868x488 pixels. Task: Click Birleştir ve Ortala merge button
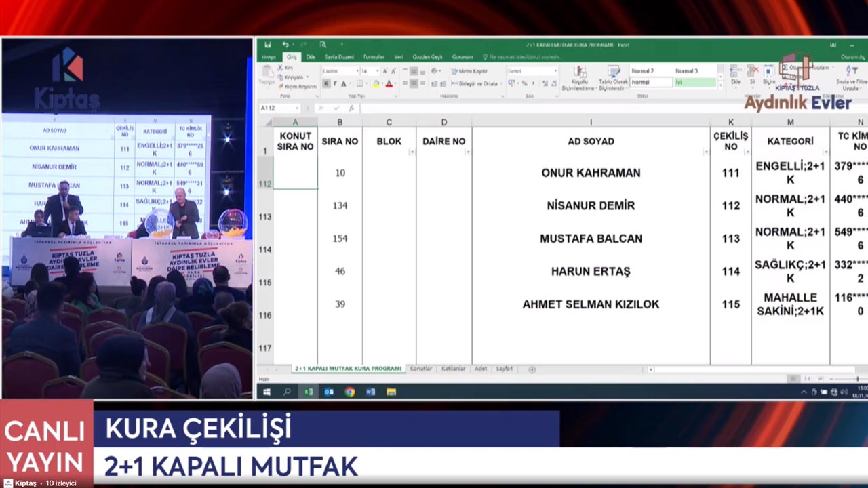click(474, 83)
